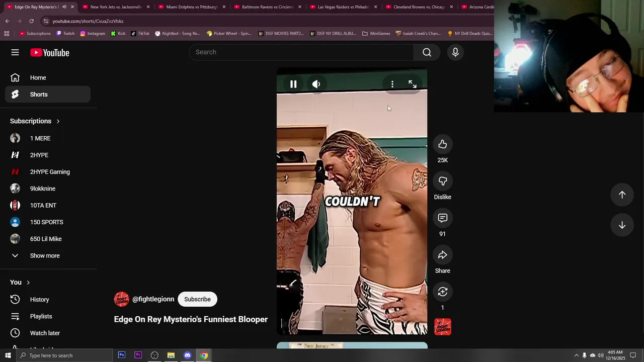
Task: Mute the Edge On Rey Mysterio tab audio
Action: coord(64,7)
